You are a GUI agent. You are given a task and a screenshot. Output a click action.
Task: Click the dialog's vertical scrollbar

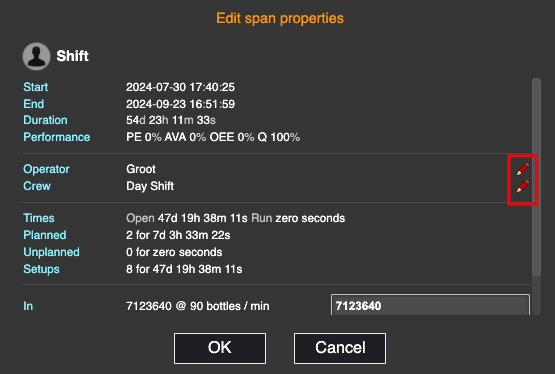(536, 177)
